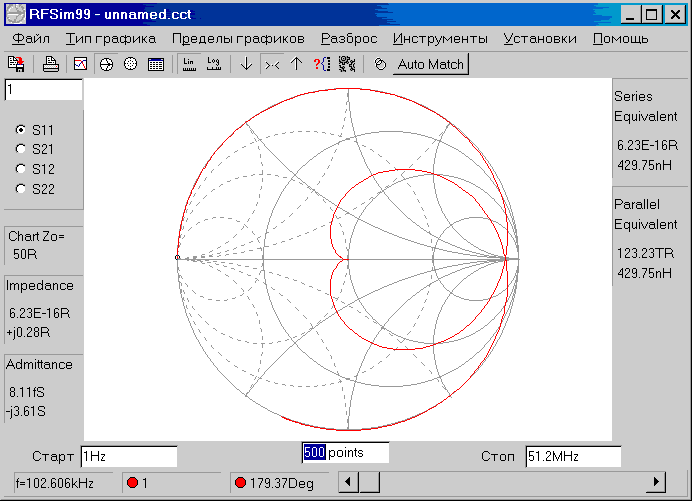The width and height of the screenshot is (692, 501).
Task: Select the S12 parameter radio button
Action: point(20,169)
